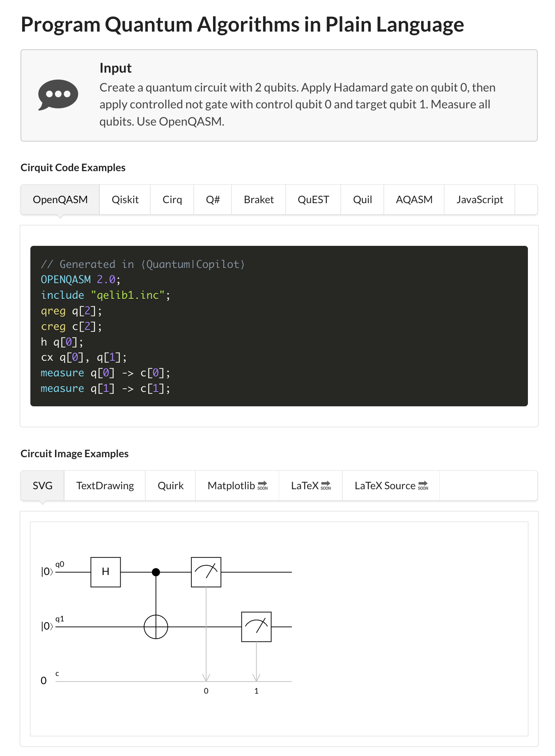Click the 'OPENQASM 2.0;' code line
This screenshot has height=756, width=555.
coord(80,280)
